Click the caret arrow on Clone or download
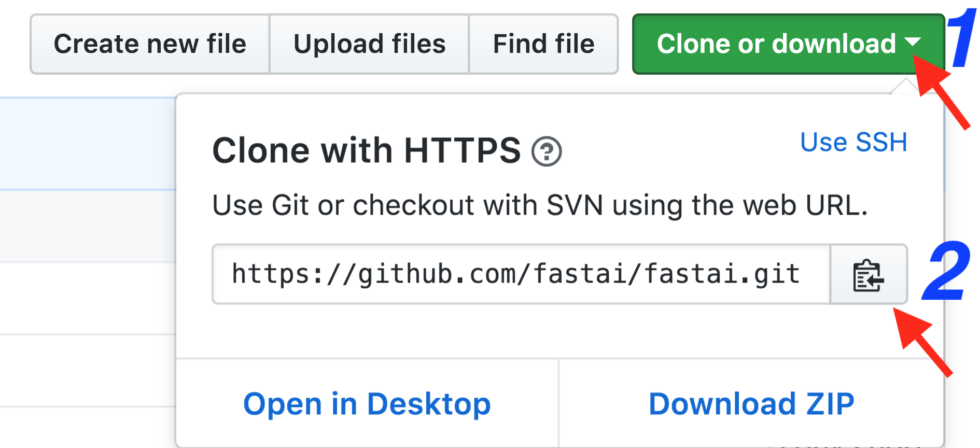This screenshot has height=448, width=980. click(912, 42)
